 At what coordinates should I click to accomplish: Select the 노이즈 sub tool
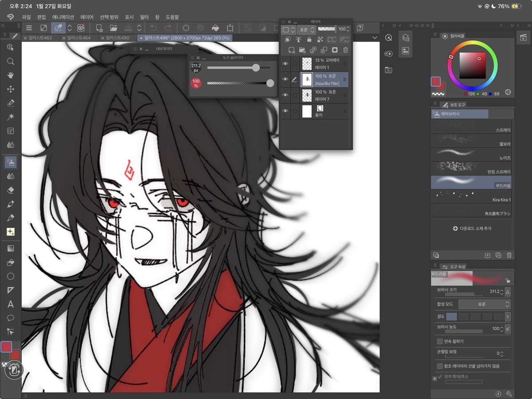pos(471,154)
